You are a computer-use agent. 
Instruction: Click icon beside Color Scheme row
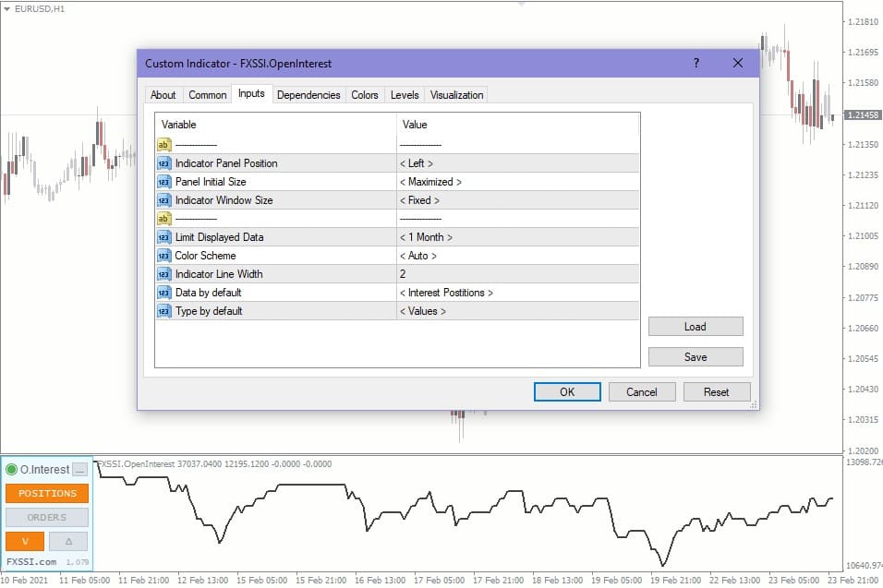click(163, 256)
